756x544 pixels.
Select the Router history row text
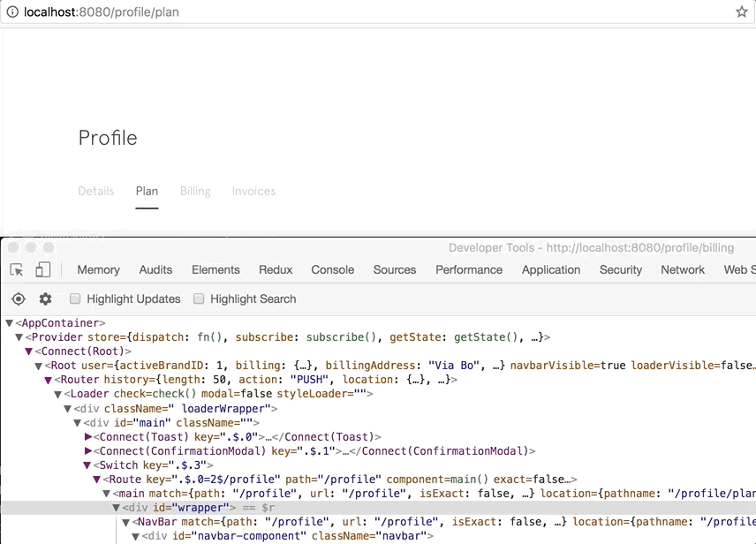click(255, 380)
